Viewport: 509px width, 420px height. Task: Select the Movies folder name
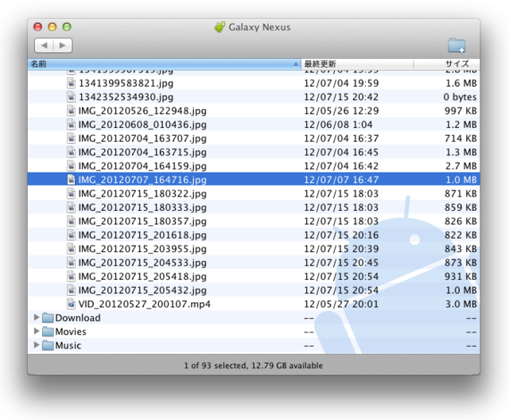[71, 332]
